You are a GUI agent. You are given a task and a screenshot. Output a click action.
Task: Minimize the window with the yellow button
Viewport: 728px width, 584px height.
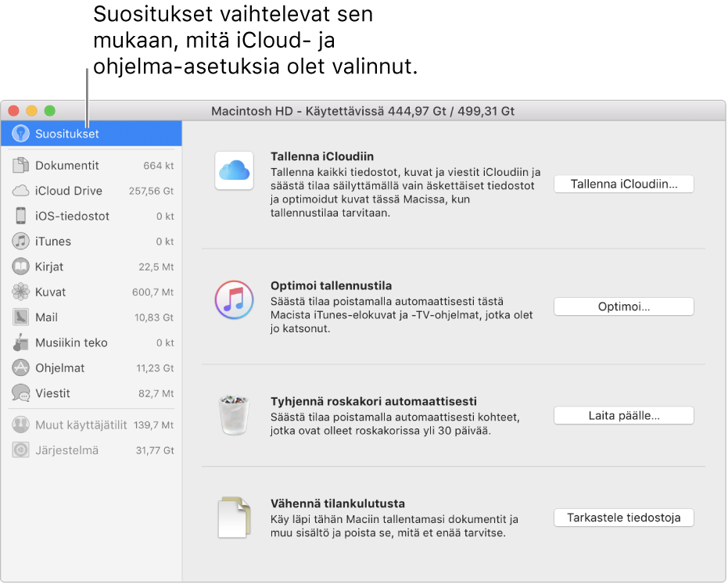tap(31, 111)
